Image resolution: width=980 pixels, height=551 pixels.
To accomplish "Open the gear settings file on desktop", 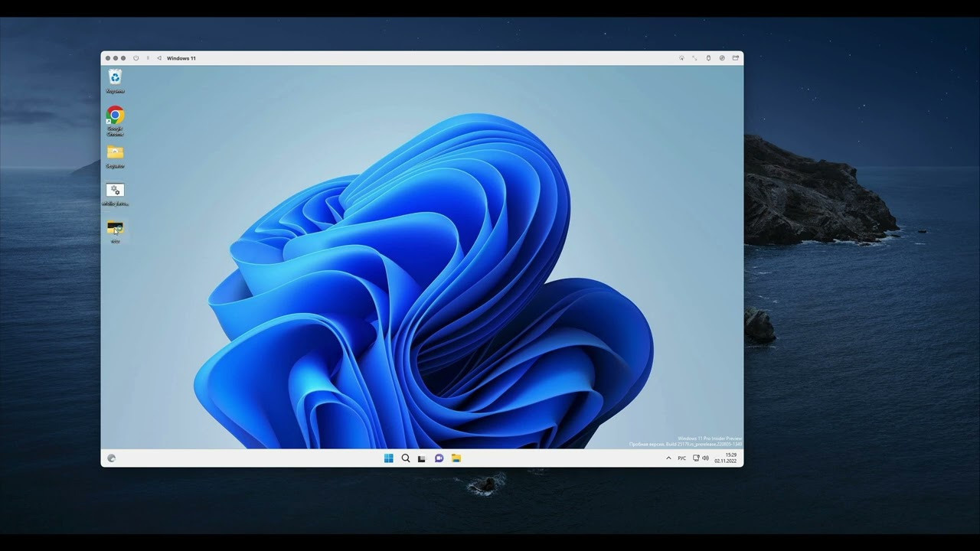I will (115, 191).
